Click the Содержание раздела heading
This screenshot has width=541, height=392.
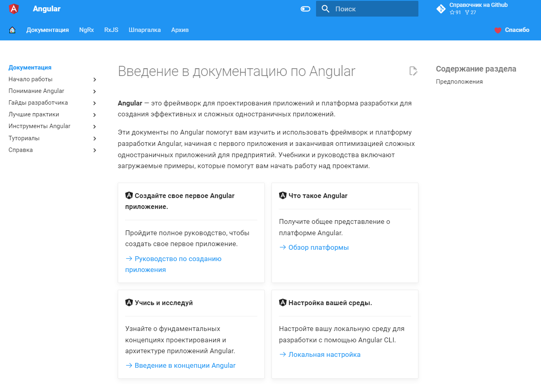click(x=476, y=69)
